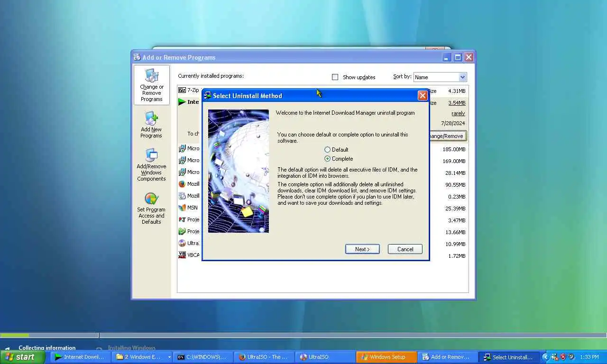Open the Sort by Name dropdown
Image resolution: width=607 pixels, height=364 pixels.
462,77
